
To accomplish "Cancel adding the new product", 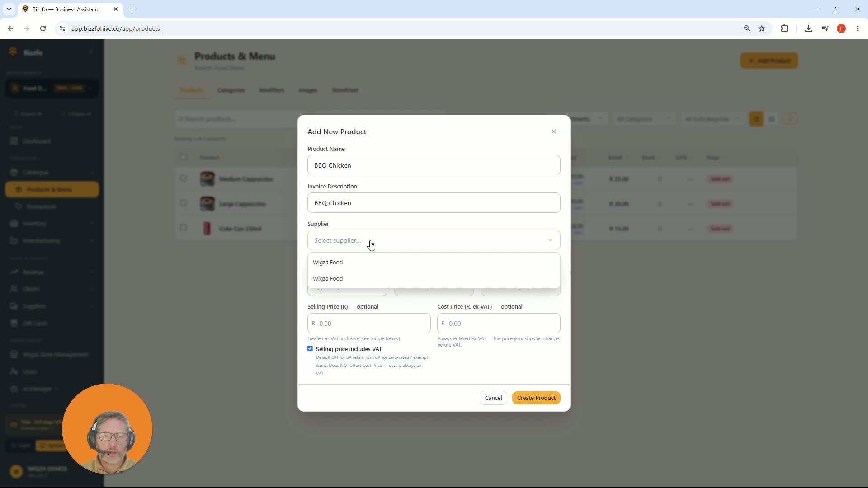I will coord(493,398).
